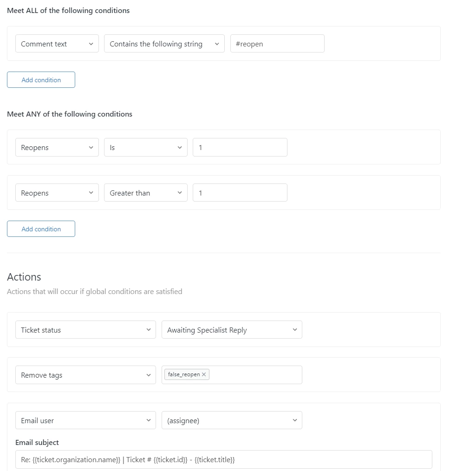
Task: Open the second Reopens field dropdown
Action: coord(57,193)
